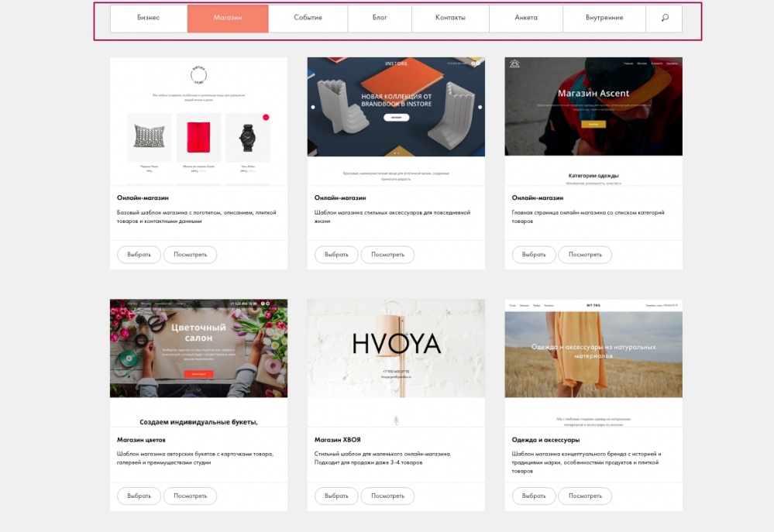Open the HVOYA thumbnail
The image size is (774, 532).
pos(396,362)
